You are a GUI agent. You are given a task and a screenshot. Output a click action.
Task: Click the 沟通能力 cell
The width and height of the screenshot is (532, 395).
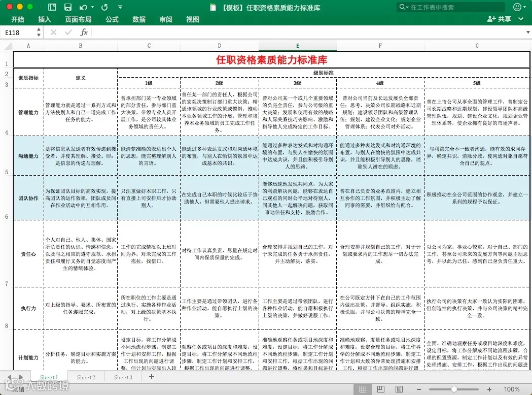tap(28, 156)
